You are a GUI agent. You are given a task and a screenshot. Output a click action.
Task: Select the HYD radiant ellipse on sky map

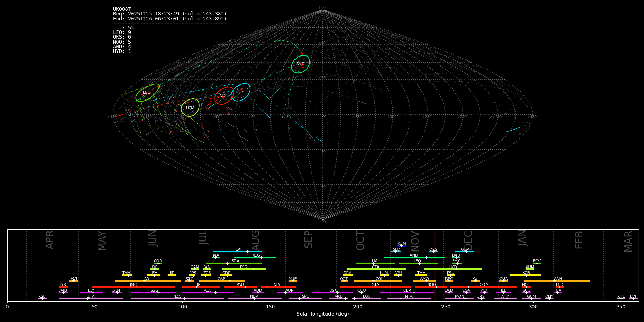(x=190, y=107)
